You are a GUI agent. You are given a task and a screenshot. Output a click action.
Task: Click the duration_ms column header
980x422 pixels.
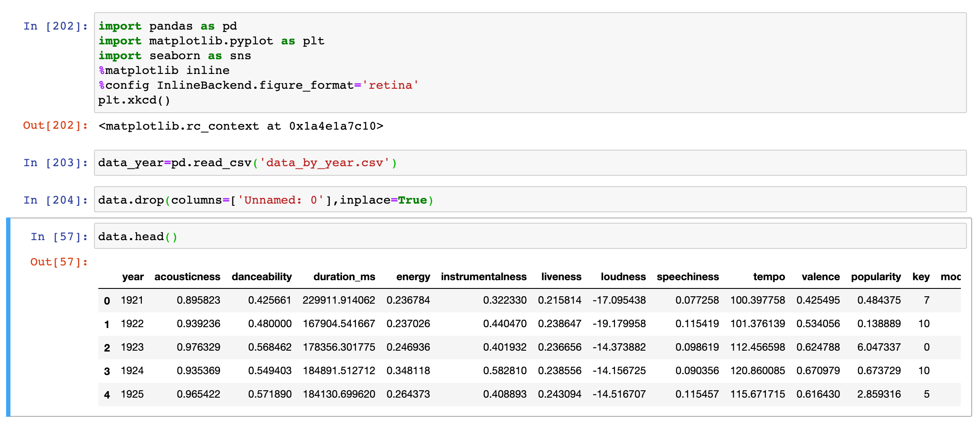point(344,277)
